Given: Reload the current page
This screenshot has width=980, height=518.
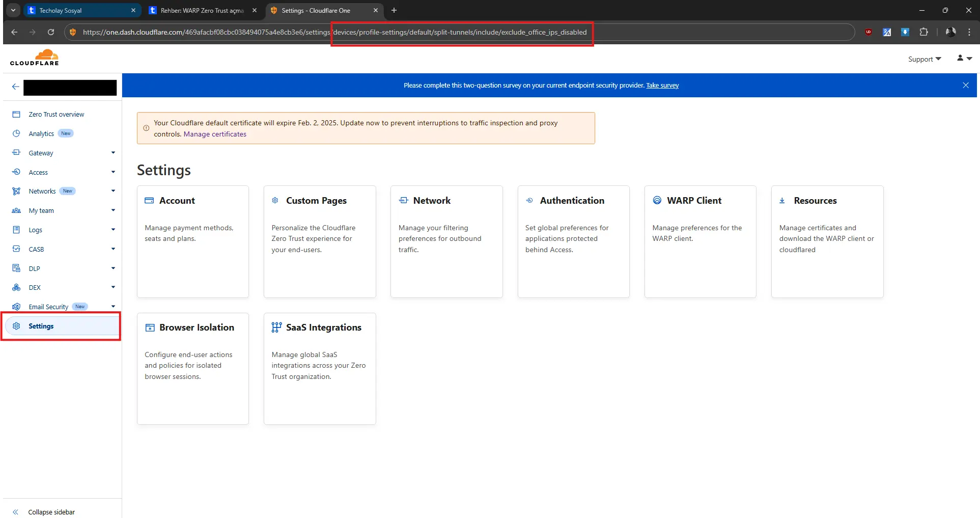Looking at the screenshot, I should [x=51, y=32].
